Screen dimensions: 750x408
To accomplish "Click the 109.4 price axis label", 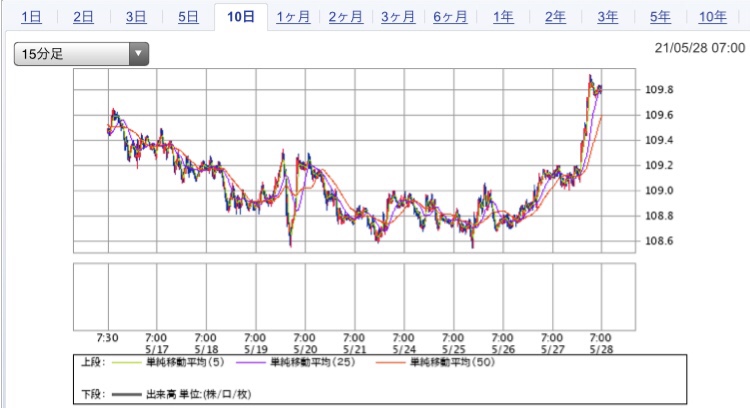I will (659, 140).
